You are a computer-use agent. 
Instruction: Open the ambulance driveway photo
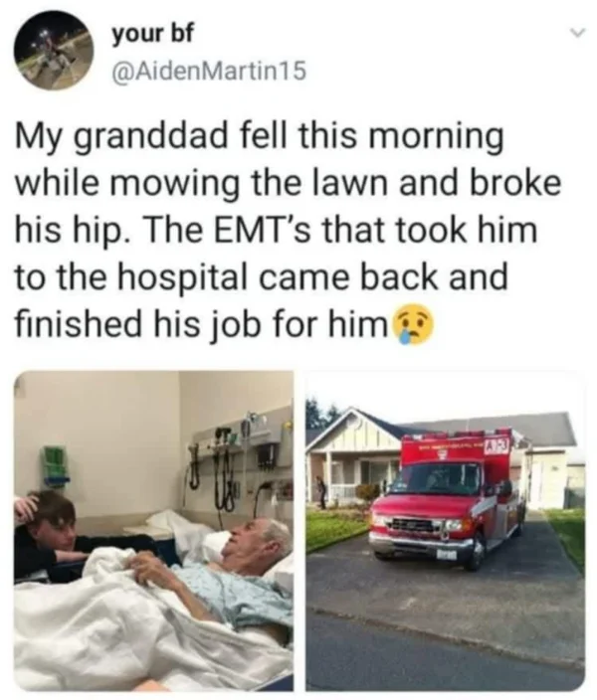tap(445, 531)
